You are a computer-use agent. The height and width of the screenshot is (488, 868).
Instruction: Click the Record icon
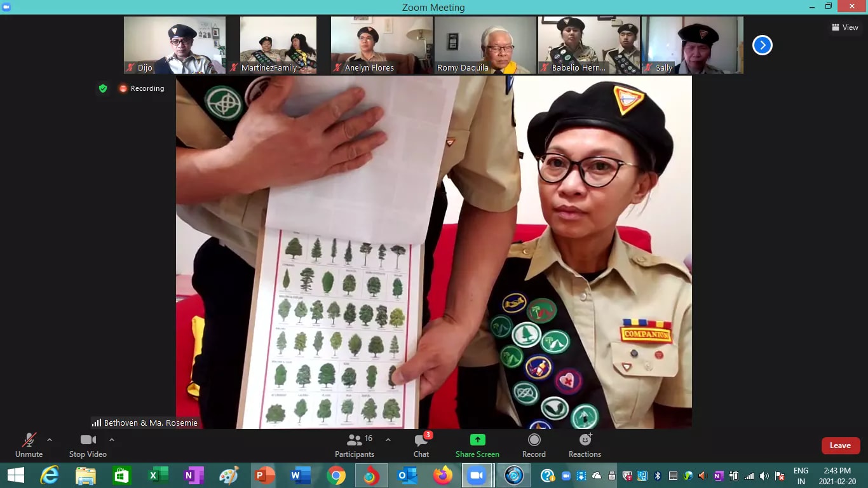[534, 445]
